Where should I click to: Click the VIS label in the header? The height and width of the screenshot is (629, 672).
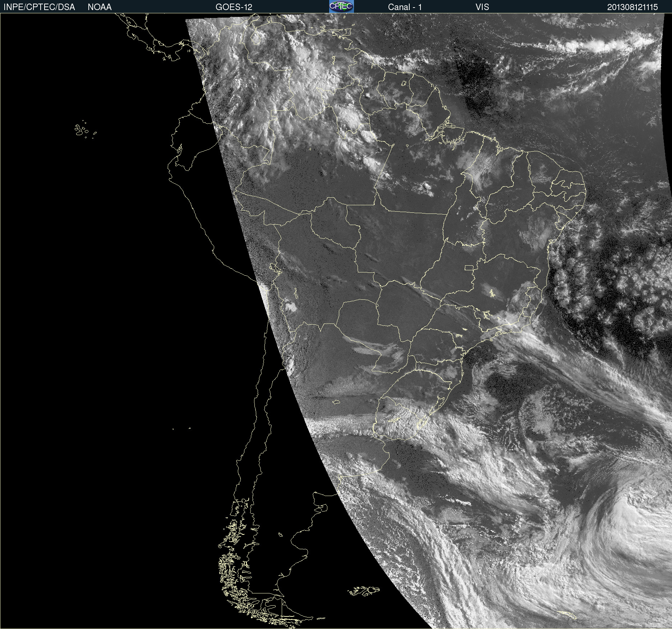[482, 7]
